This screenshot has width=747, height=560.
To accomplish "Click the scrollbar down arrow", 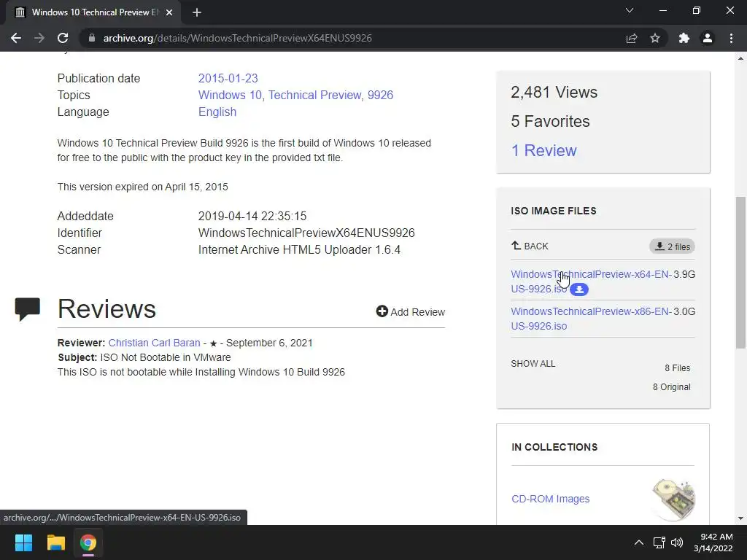I will [740, 518].
